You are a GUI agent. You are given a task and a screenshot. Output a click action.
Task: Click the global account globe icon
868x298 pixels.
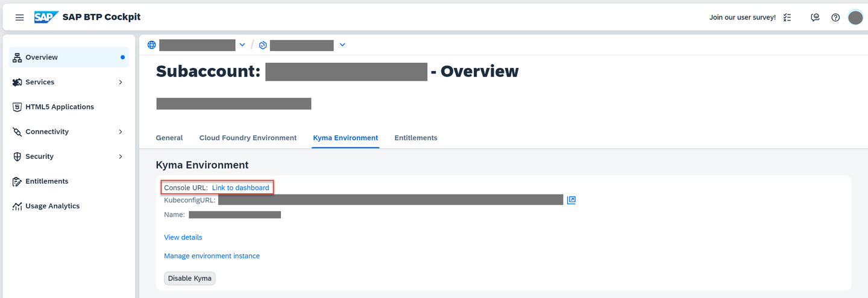coord(152,45)
